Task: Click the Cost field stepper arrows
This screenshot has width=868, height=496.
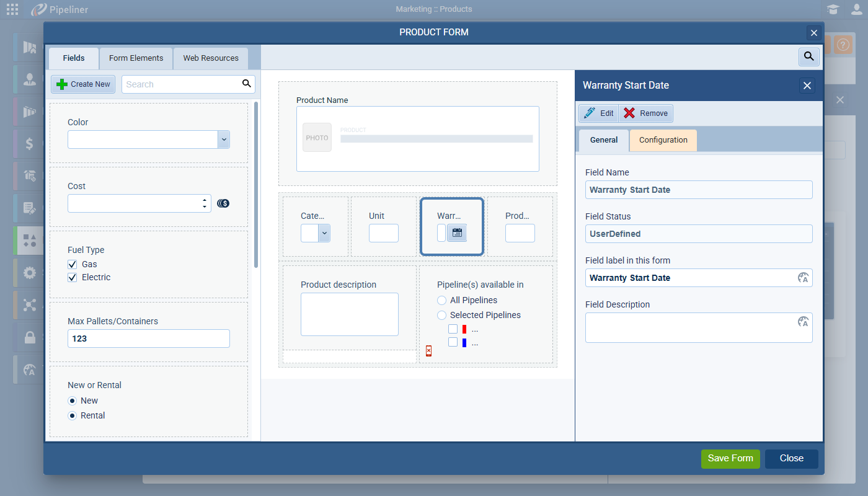Action: (x=205, y=203)
